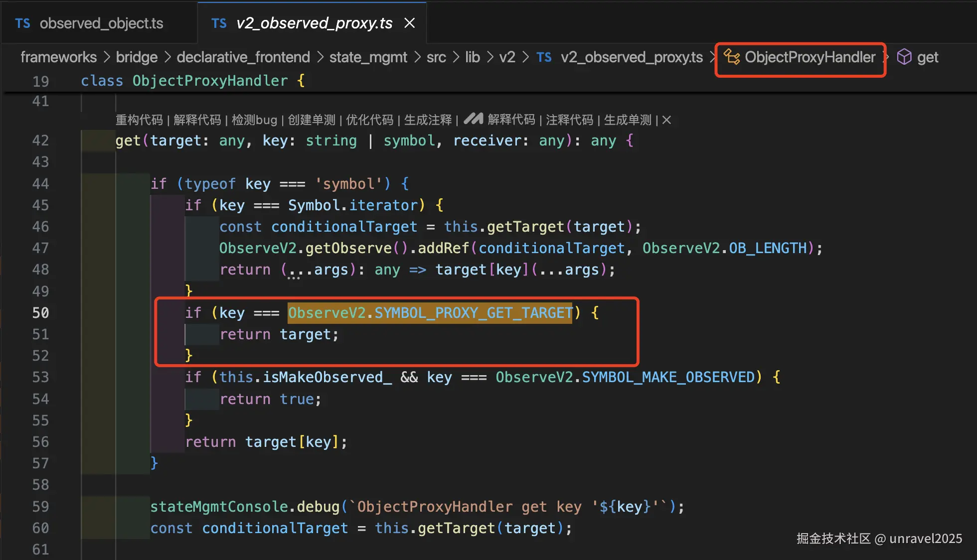The width and height of the screenshot is (977, 560).
Task: Close the v2_observed_proxy.ts tab
Action: tap(409, 23)
